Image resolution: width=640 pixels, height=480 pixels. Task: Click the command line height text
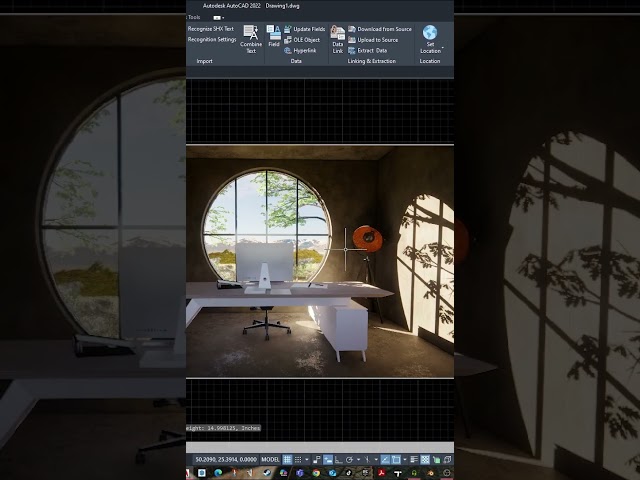(223, 428)
